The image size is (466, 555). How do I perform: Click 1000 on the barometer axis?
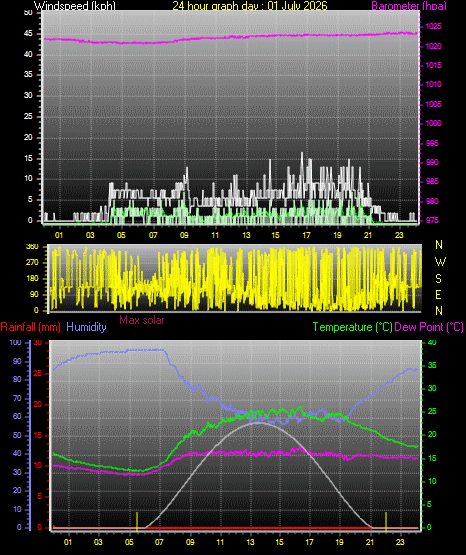point(433,124)
